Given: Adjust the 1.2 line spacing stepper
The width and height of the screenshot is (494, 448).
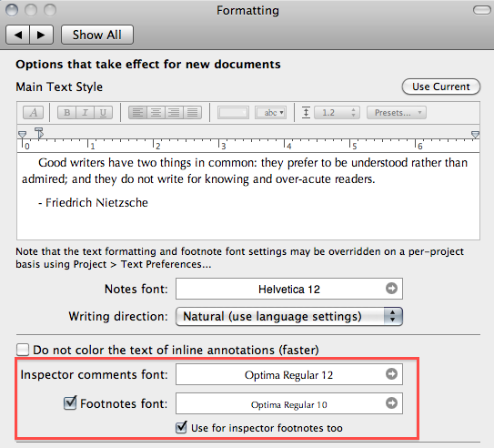Looking at the screenshot, I should 353,113.
